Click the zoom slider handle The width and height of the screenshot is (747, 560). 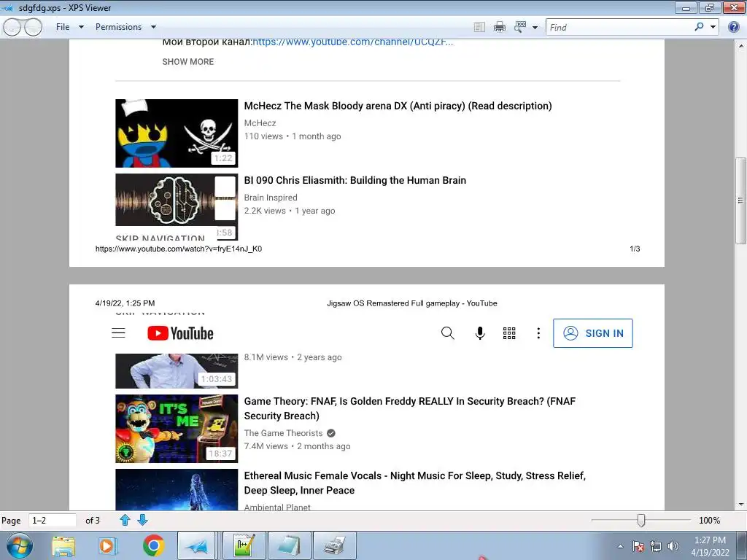(641, 521)
